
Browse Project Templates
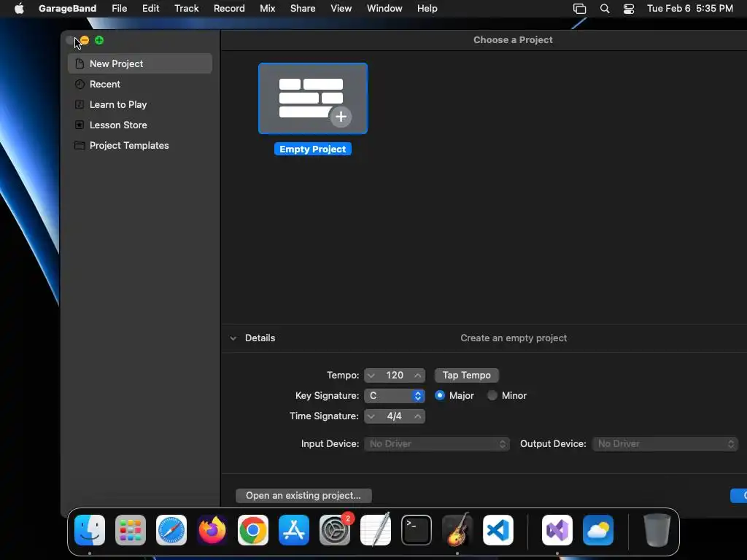click(129, 146)
